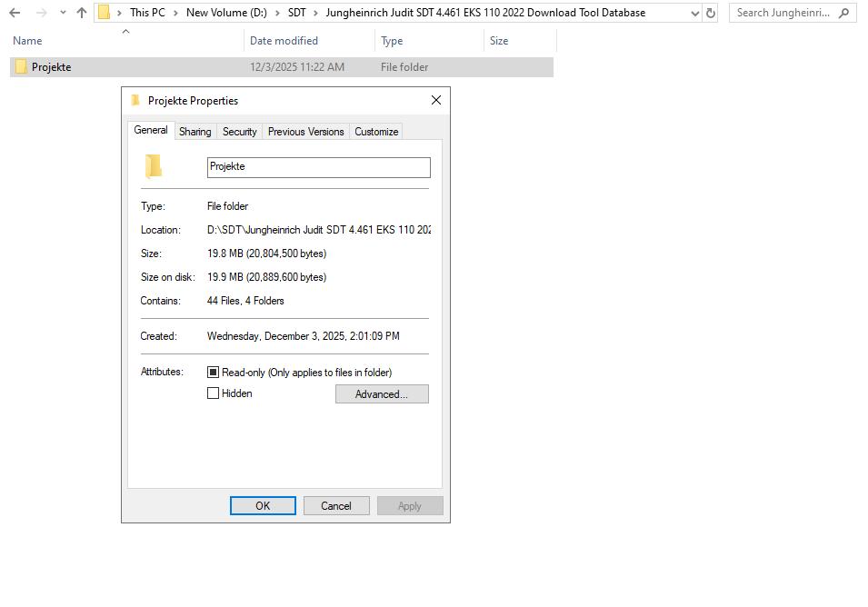Go up one folder level
Screen dimensions: 868x607
(x=82, y=13)
